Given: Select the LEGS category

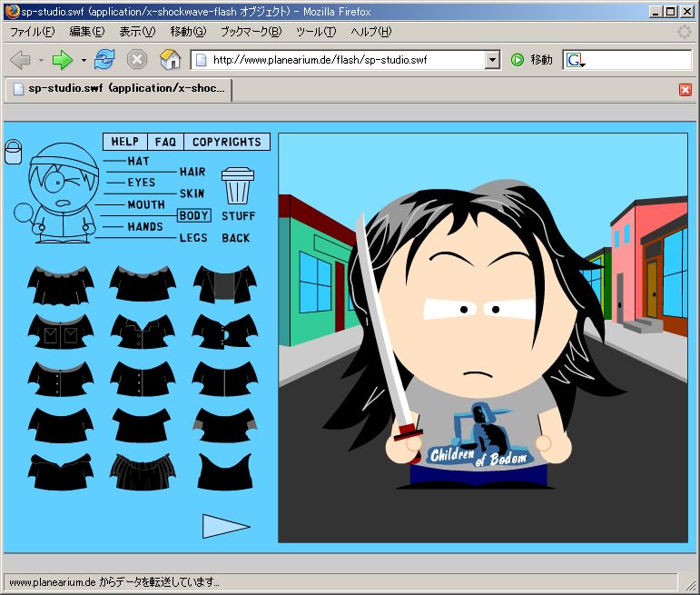Looking at the screenshot, I should (193, 238).
